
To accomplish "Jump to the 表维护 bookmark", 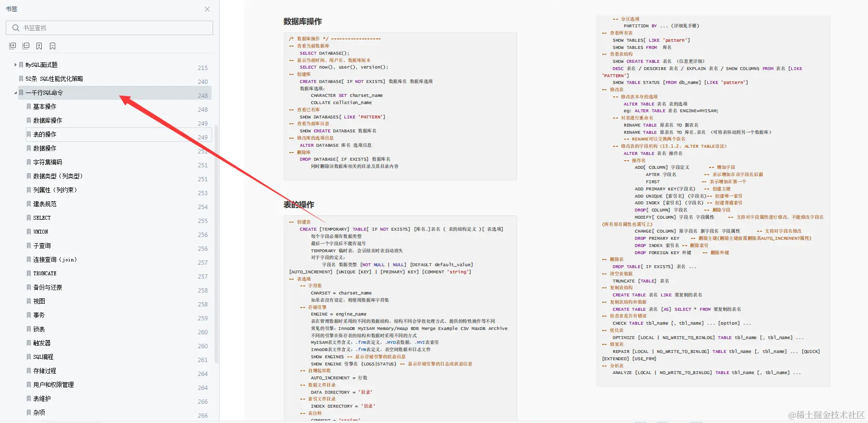I will tap(42, 399).
